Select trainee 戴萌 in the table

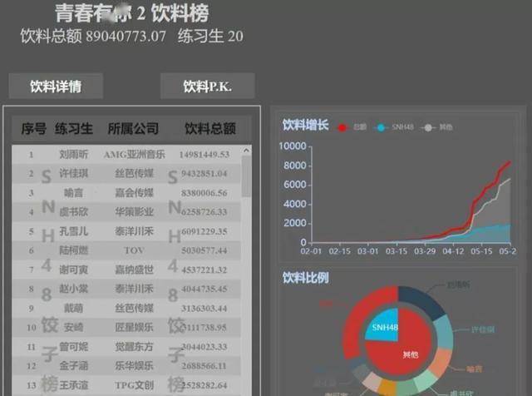[74, 308]
